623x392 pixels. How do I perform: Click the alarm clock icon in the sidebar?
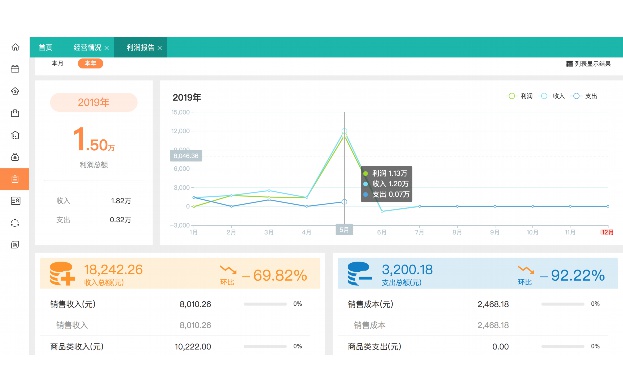tap(15, 157)
